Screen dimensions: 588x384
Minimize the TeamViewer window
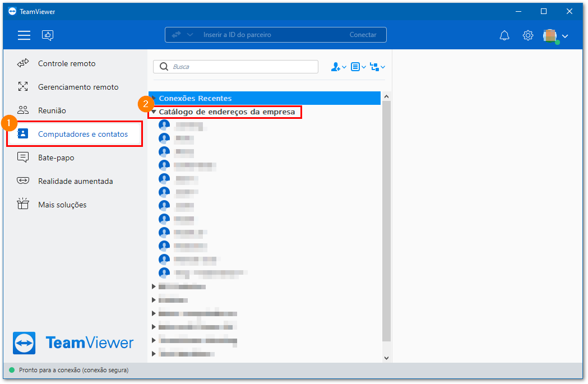pos(518,11)
